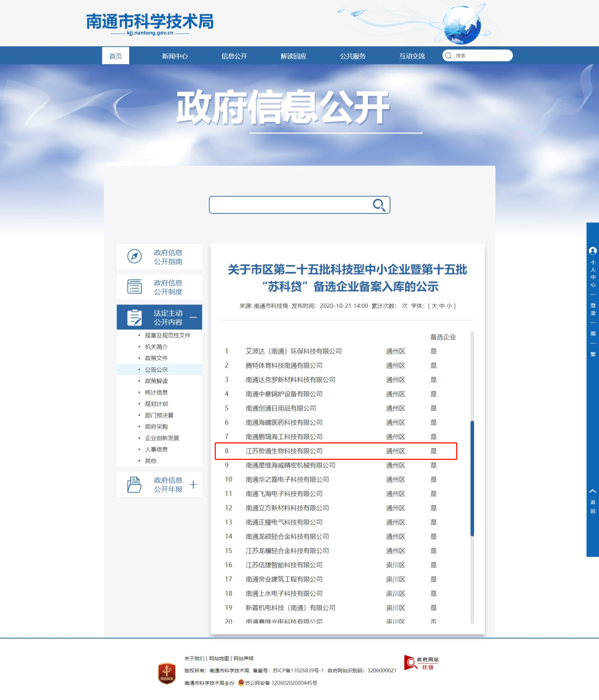Switch font size to 大
599x700 pixels.
(434, 306)
